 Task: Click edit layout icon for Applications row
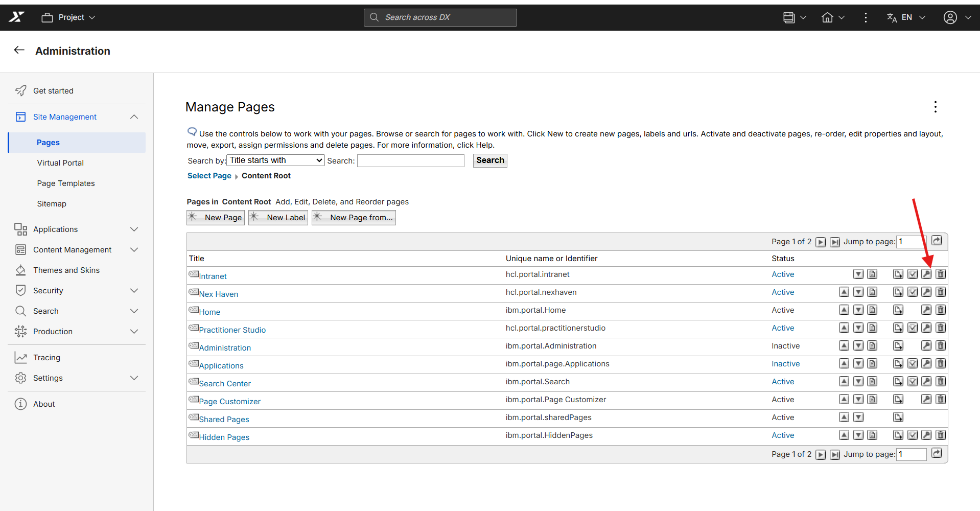coord(913,364)
